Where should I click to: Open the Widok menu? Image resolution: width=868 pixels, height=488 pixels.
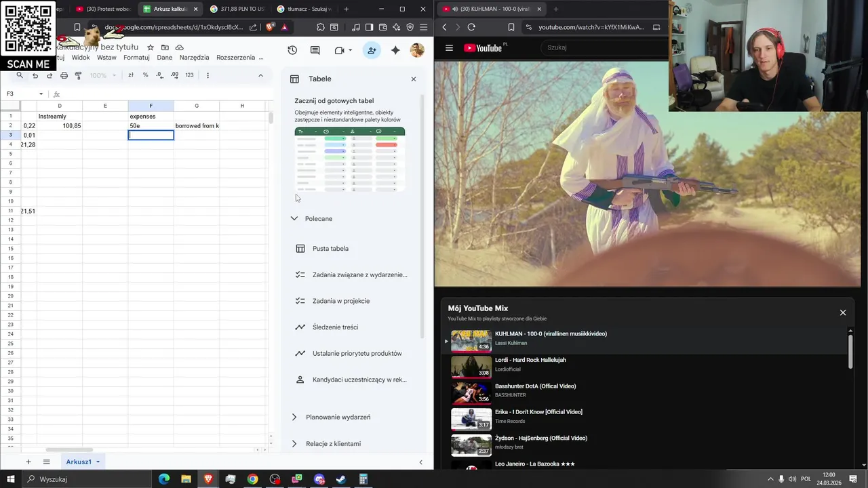pos(81,58)
